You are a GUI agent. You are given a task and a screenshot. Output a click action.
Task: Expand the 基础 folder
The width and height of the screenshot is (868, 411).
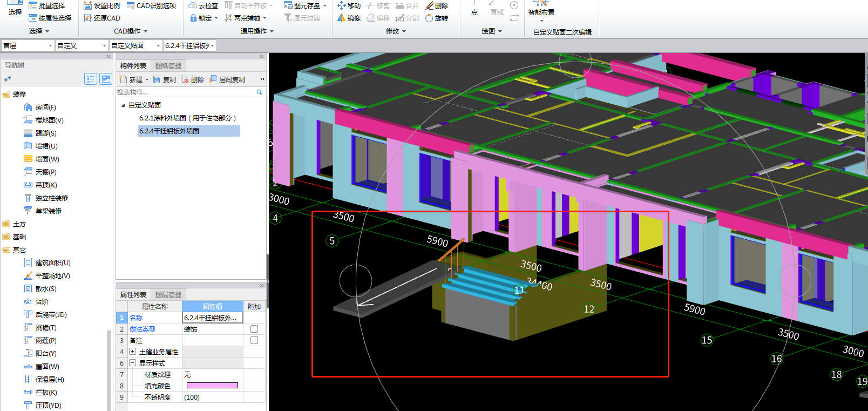click(6, 237)
